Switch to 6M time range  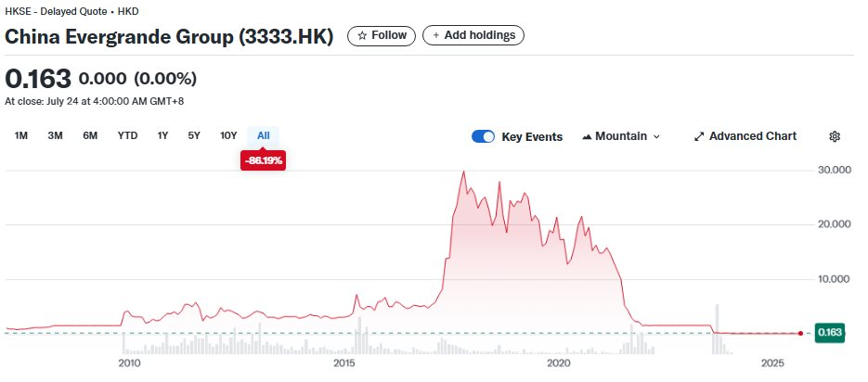tap(90, 135)
